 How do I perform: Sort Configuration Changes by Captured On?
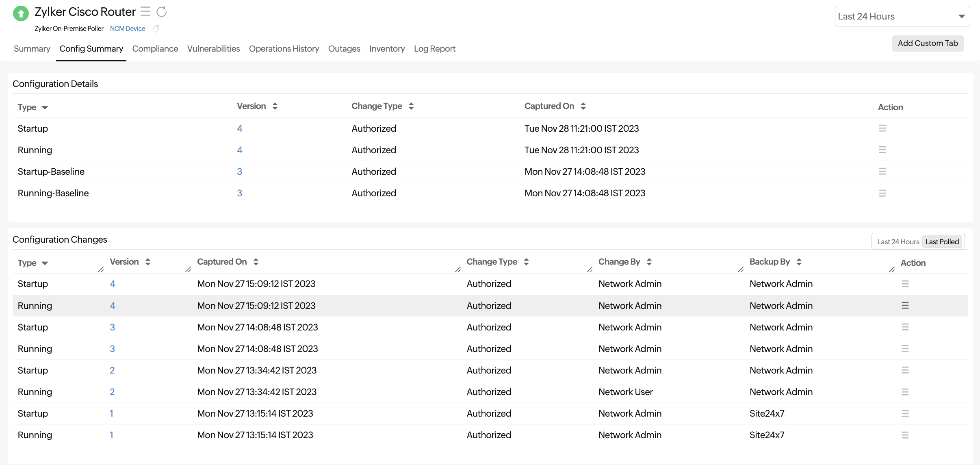point(256,262)
